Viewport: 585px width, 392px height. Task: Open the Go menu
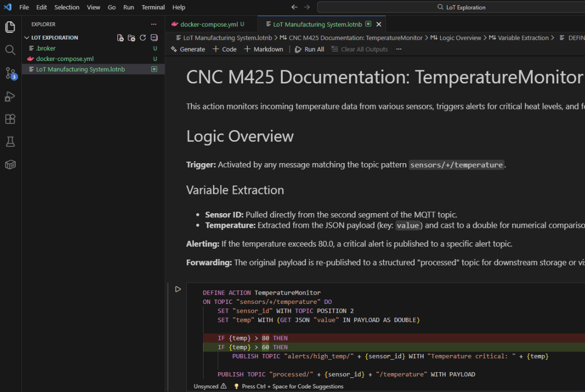coord(112,7)
